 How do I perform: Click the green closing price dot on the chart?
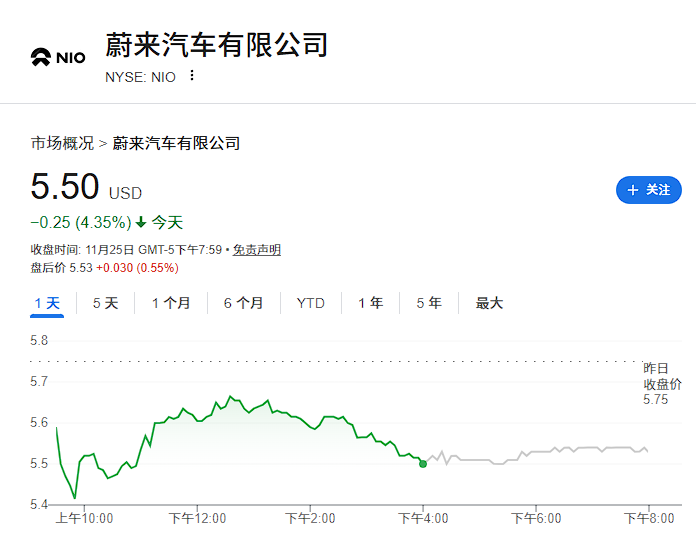point(423,464)
